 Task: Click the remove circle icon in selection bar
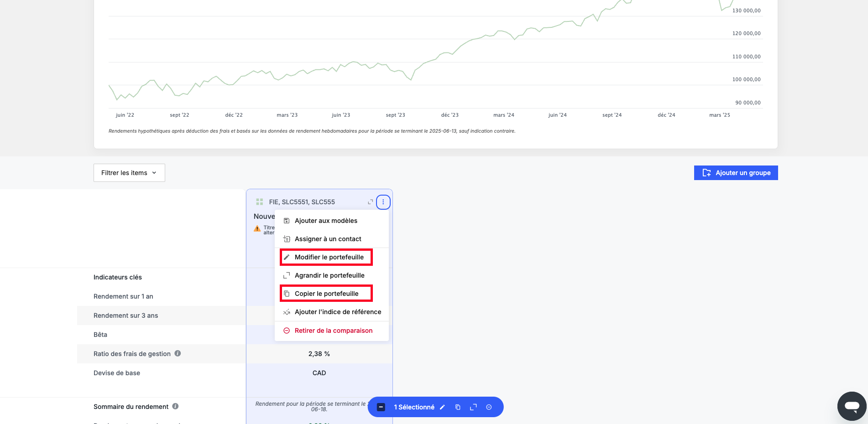tap(489, 407)
